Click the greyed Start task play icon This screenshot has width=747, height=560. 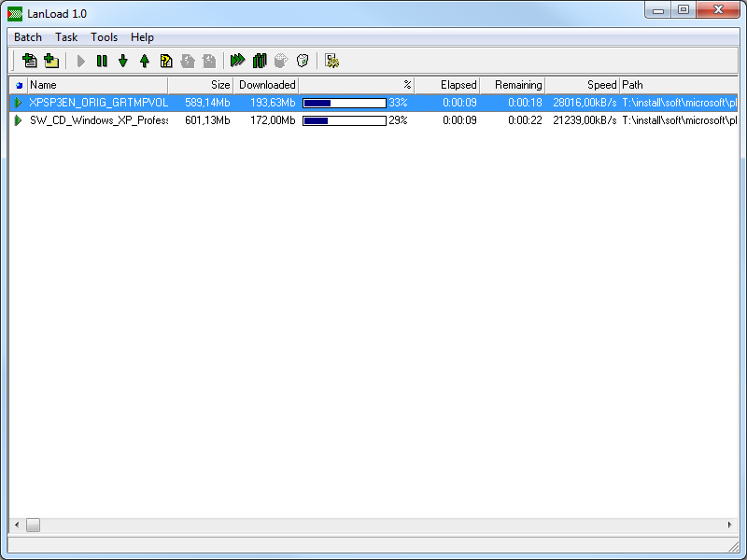point(80,61)
